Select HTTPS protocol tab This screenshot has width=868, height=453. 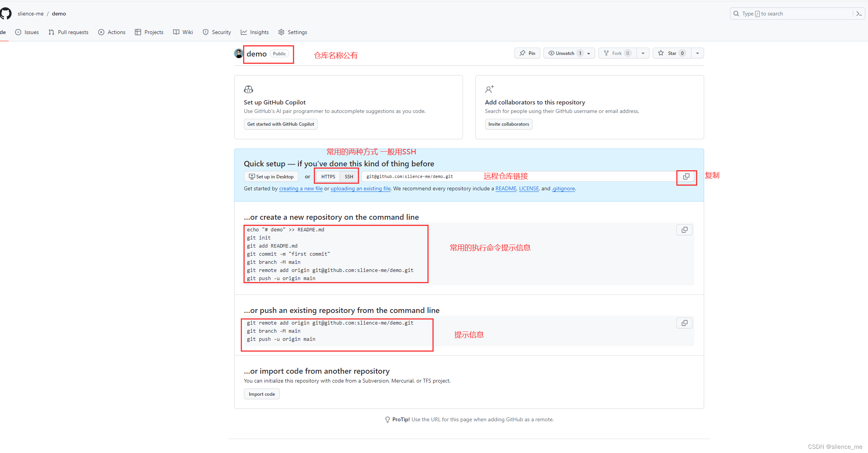point(328,176)
